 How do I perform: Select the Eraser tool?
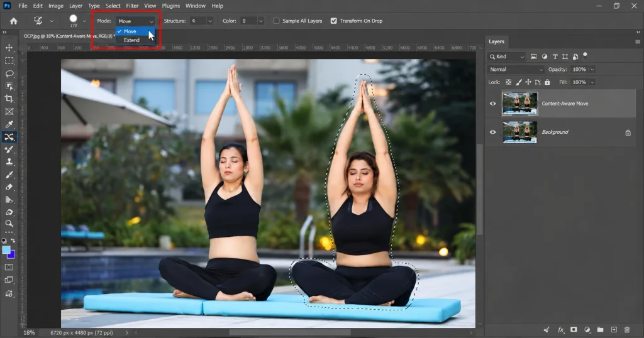(9, 187)
